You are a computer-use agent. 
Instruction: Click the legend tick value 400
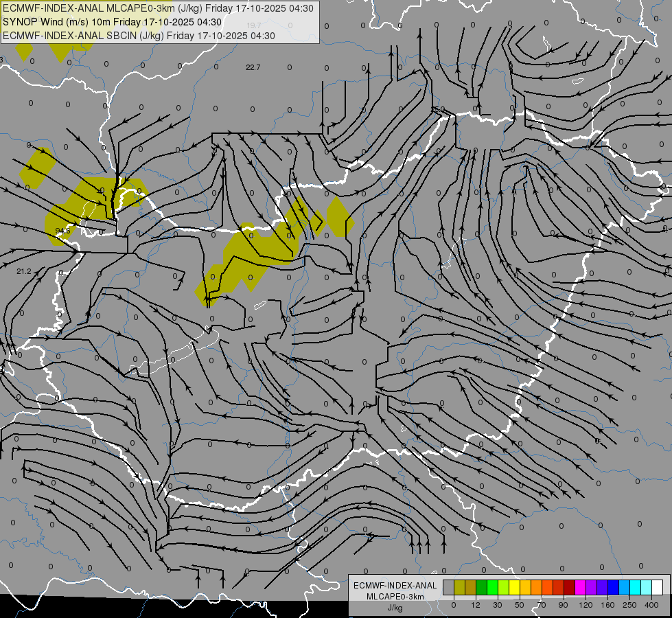[x=651, y=605]
